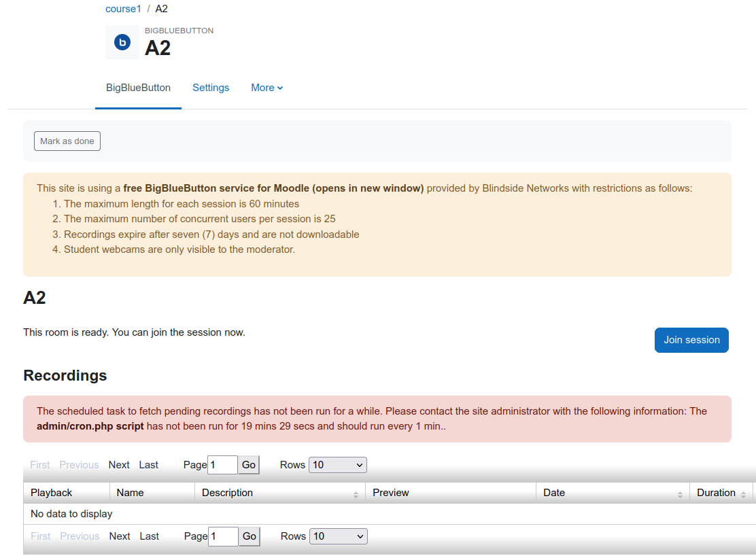
Task: Click the Preview column header
Action: point(451,493)
